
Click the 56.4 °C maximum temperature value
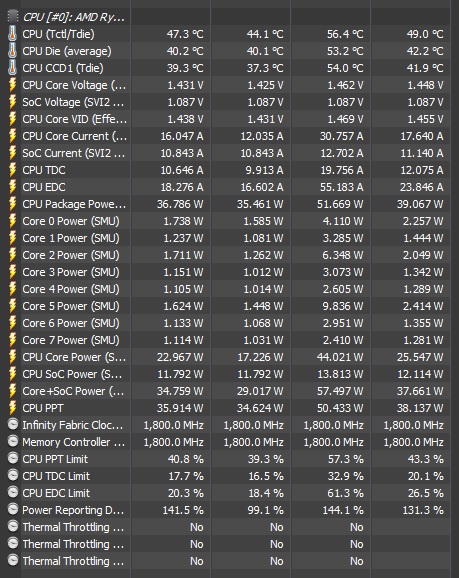tap(345, 34)
